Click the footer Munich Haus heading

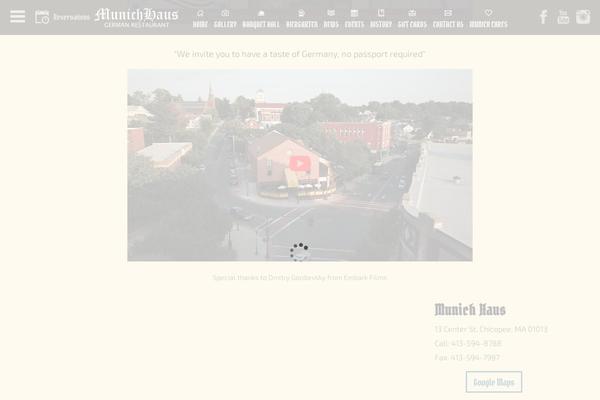pyautogui.click(x=470, y=309)
